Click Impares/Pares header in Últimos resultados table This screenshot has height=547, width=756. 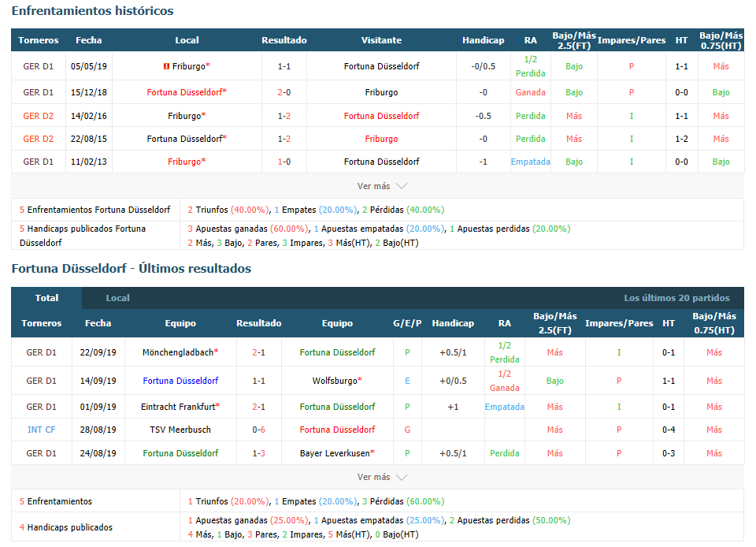(x=619, y=323)
